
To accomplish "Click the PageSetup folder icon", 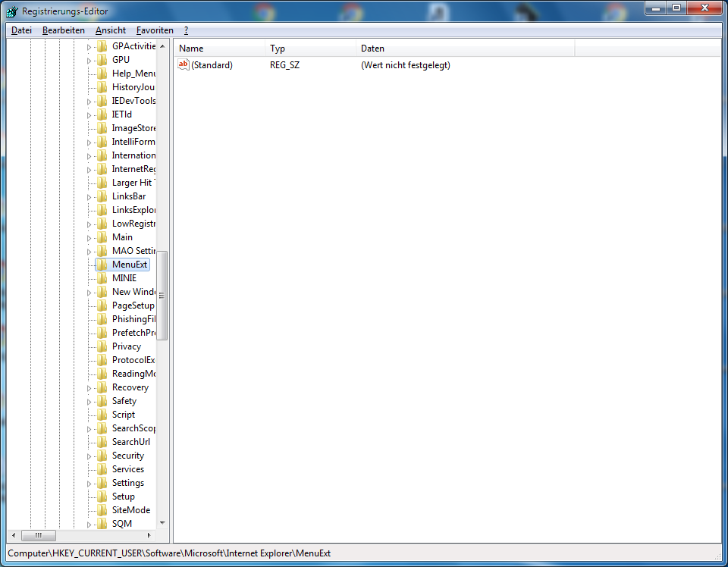I will click(x=102, y=305).
